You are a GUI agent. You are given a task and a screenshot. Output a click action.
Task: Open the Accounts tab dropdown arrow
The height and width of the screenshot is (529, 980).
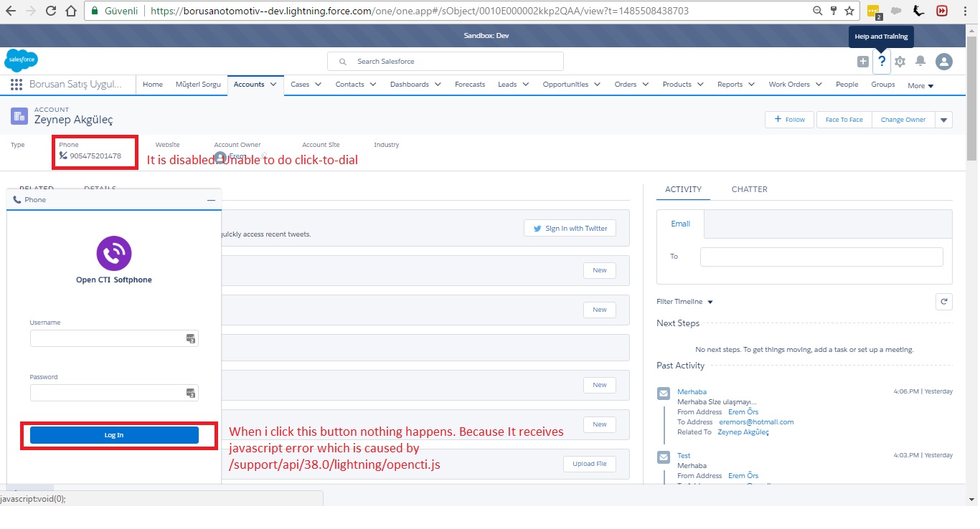pyautogui.click(x=274, y=84)
